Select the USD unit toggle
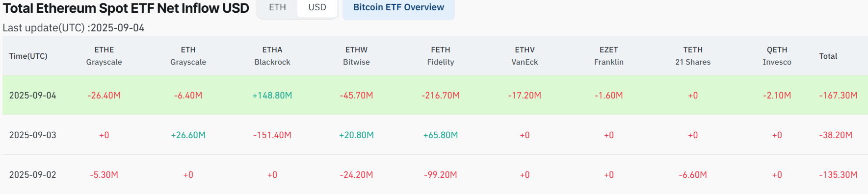This screenshot has width=868, height=194. [x=317, y=7]
